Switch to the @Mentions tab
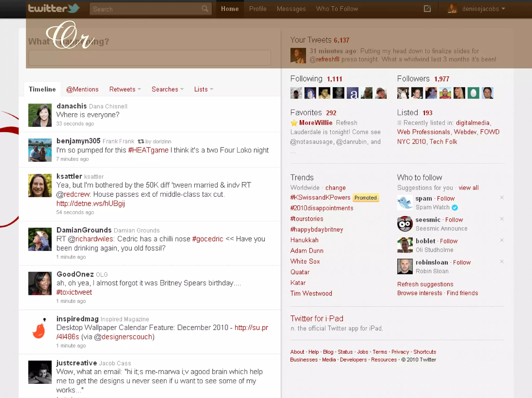Viewport: 532px width, 398px height. click(x=82, y=89)
